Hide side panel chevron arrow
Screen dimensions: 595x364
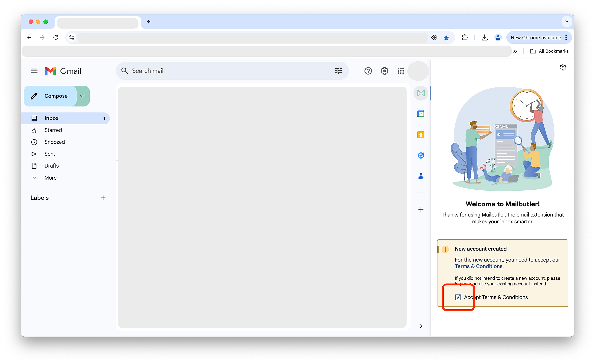point(421,326)
